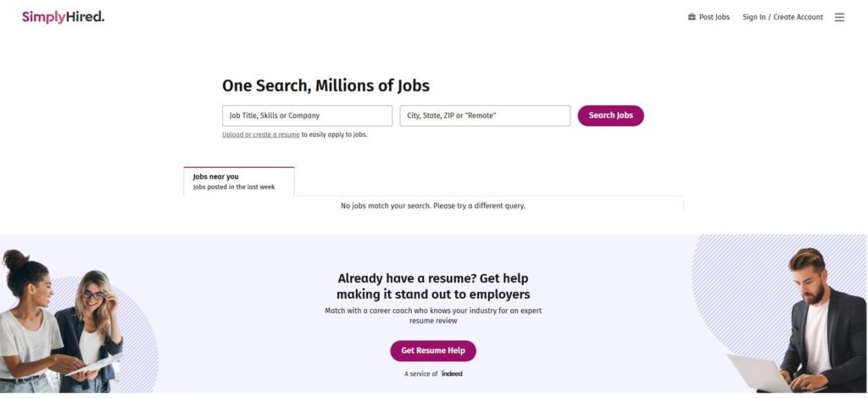Focus the City, State, ZIP or Remote field
Viewport: 868px width, 398px height.
[x=485, y=116]
